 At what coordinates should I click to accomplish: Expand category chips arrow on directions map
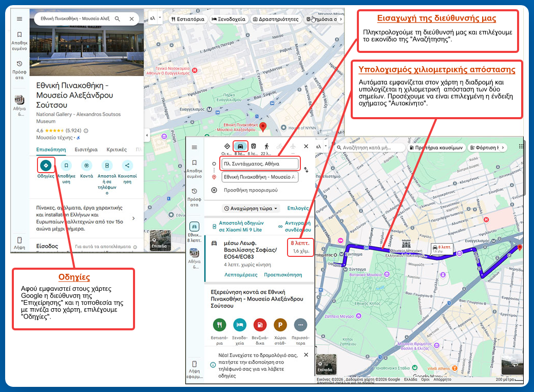503,147
